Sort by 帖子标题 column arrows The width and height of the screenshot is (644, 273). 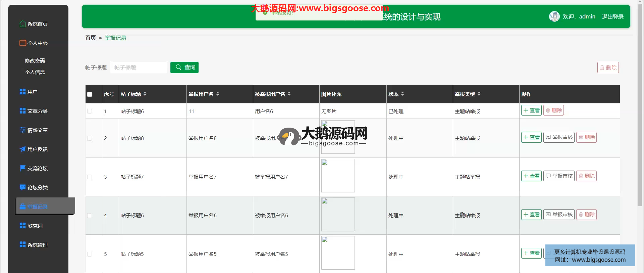point(145,94)
